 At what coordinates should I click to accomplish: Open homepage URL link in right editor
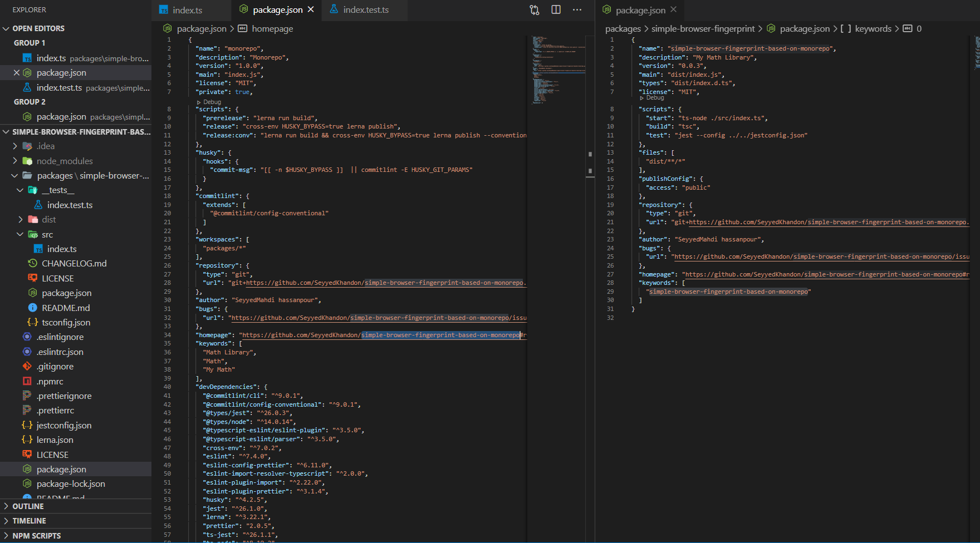(827, 274)
